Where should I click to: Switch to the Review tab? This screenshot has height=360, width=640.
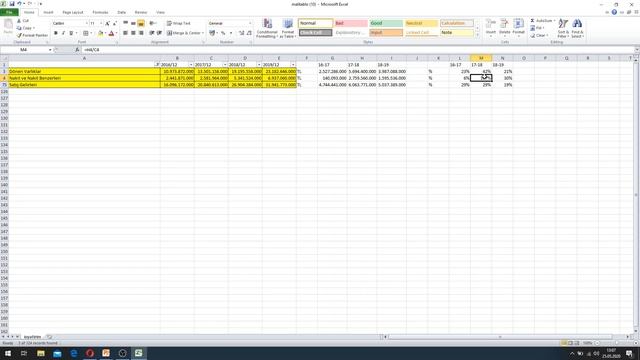click(x=141, y=13)
